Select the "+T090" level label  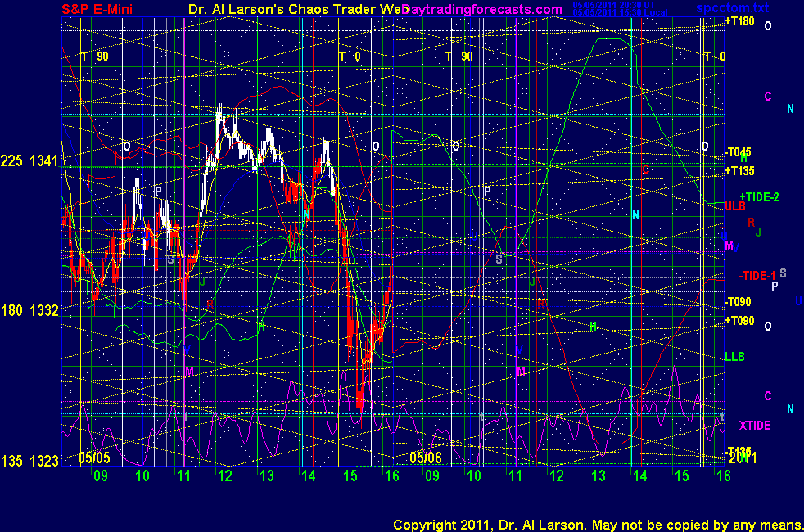coord(739,321)
